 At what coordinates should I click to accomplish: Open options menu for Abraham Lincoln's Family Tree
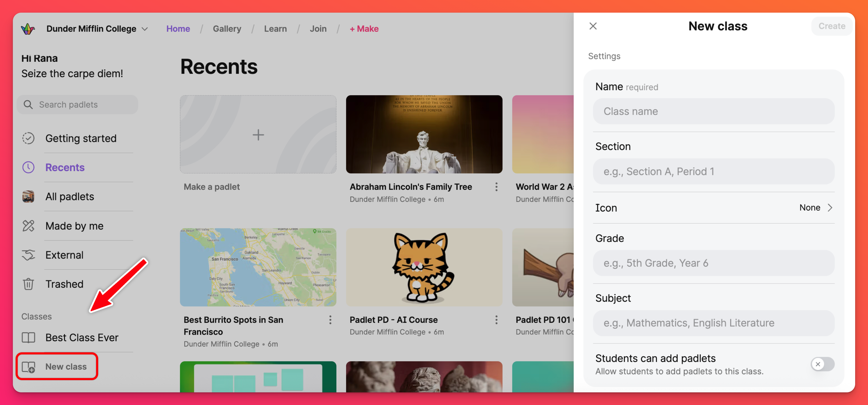(496, 187)
